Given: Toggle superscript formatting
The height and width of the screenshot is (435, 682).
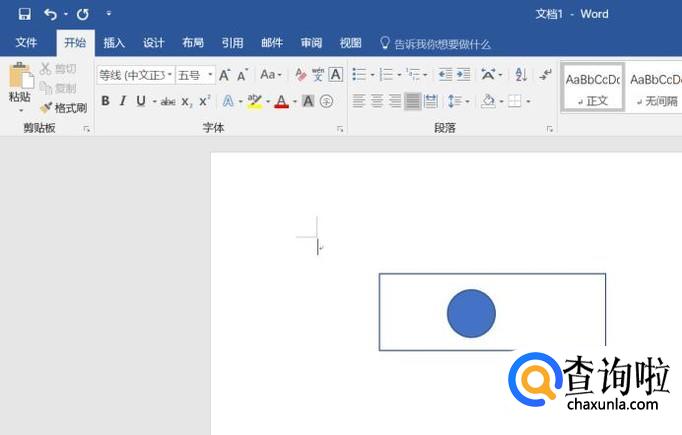Looking at the screenshot, I should 204,101.
